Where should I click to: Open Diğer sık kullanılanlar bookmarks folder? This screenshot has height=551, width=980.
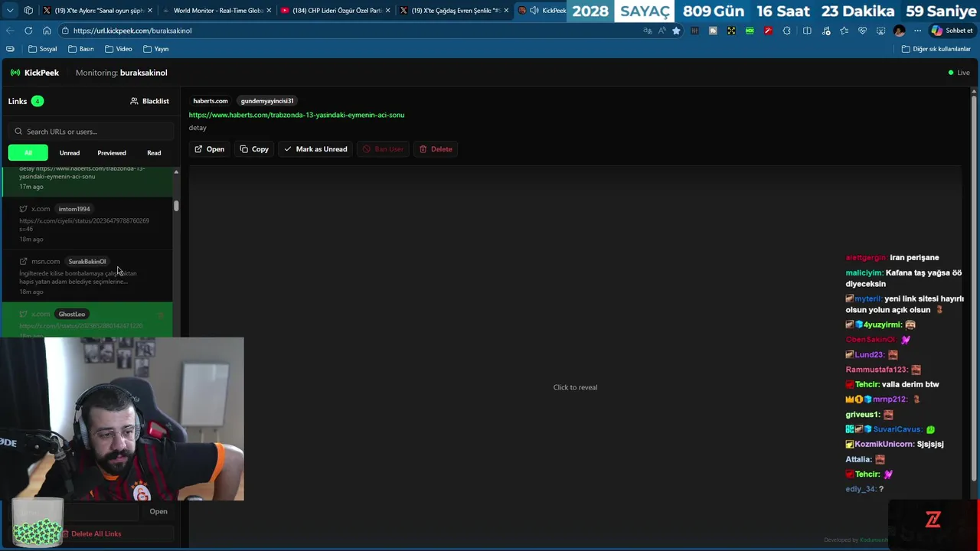936,49
